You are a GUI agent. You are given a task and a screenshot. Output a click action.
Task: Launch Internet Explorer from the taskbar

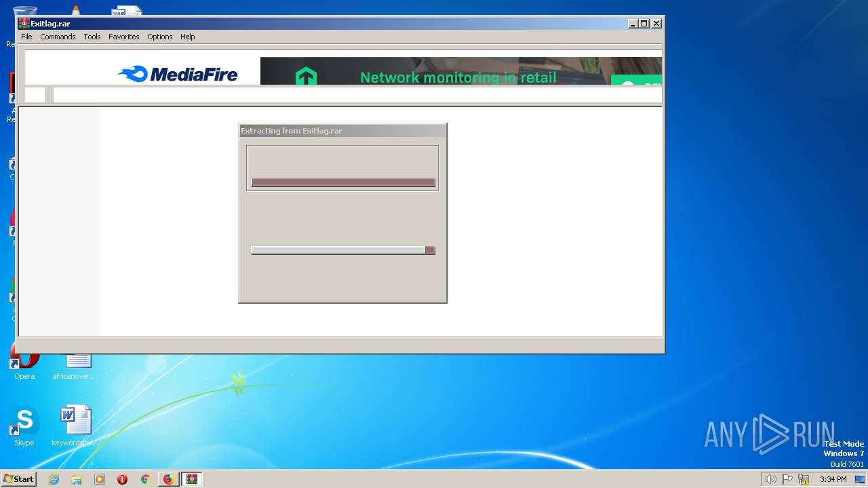click(x=54, y=479)
